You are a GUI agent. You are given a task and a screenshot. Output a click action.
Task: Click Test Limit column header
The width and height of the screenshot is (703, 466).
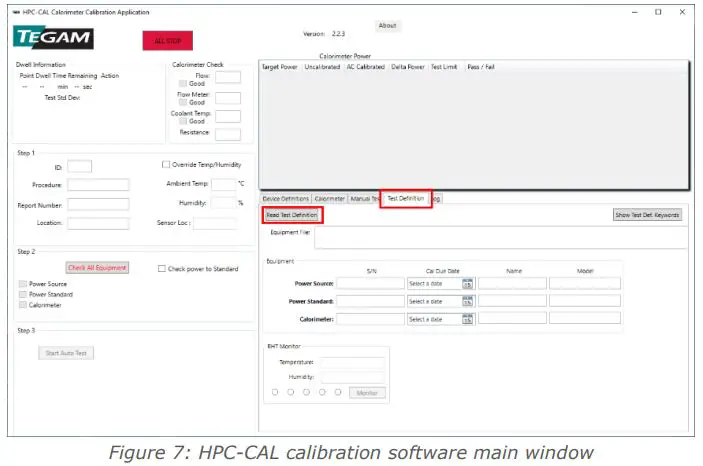(444, 67)
